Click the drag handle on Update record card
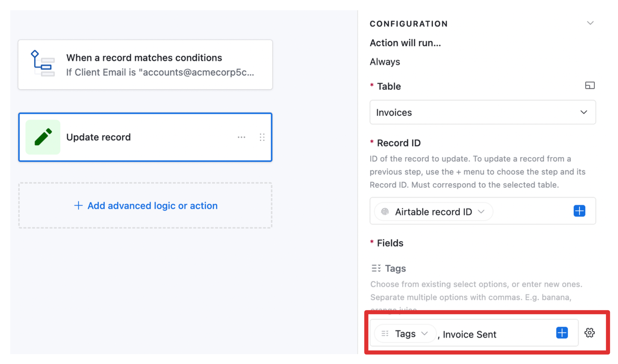Image resolution: width=618 pixels, height=364 pixels. click(x=262, y=137)
